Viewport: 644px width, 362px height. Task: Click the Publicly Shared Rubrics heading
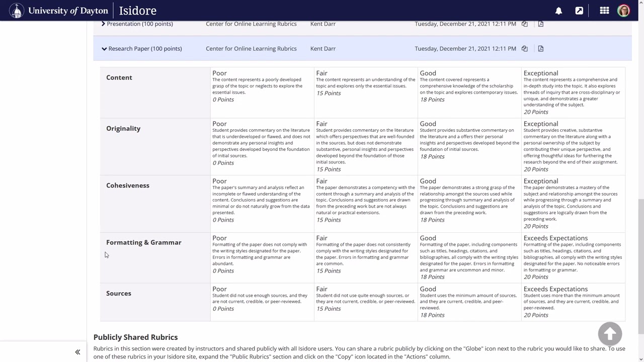(x=135, y=337)
